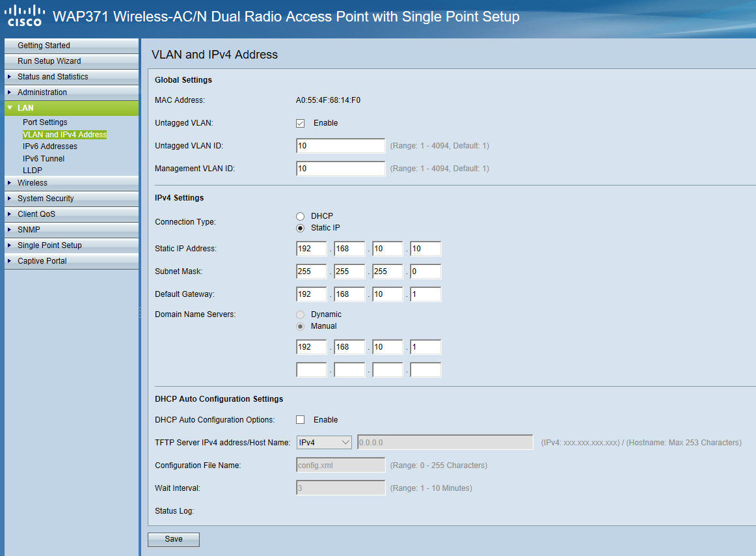This screenshot has width=756, height=556.
Task: Focus Static IP Address fourth octet
Action: (425, 249)
